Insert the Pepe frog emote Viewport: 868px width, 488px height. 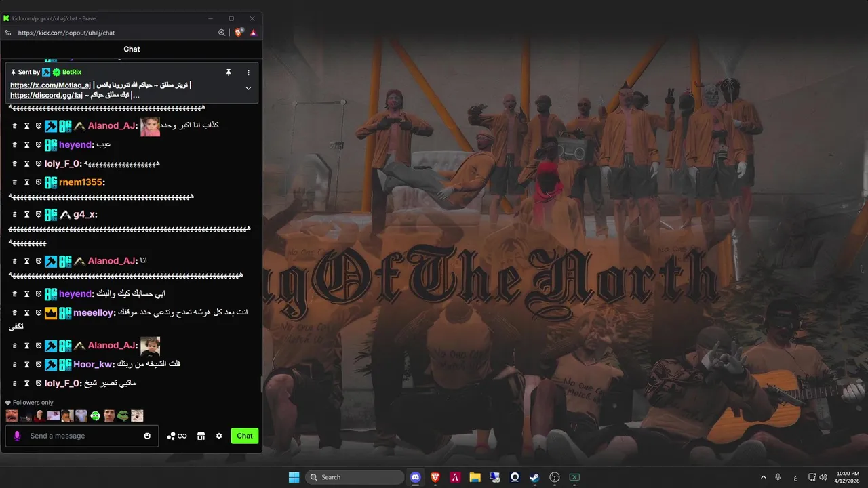(123, 415)
